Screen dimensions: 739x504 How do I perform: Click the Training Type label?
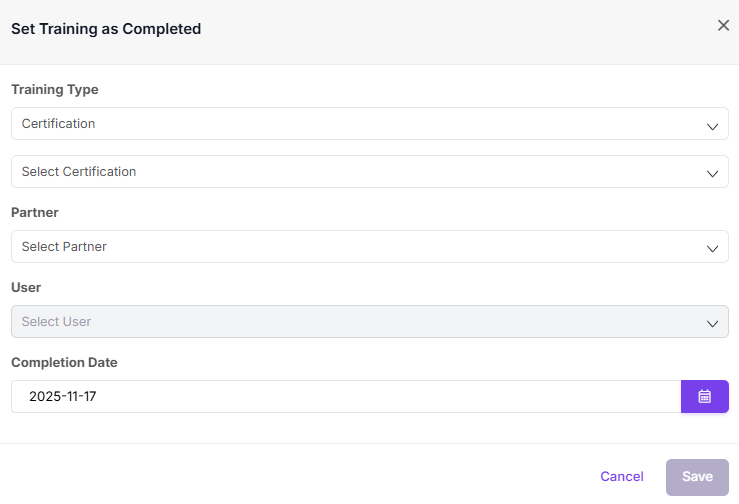tap(55, 90)
